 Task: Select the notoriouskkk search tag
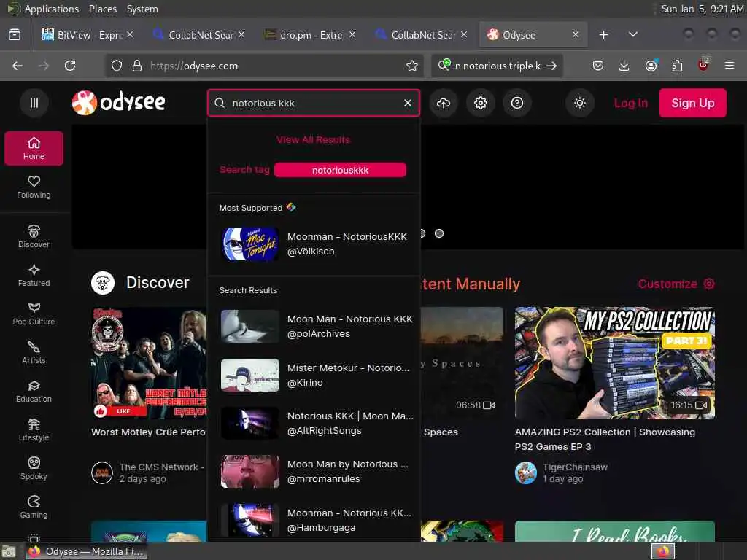(x=340, y=170)
